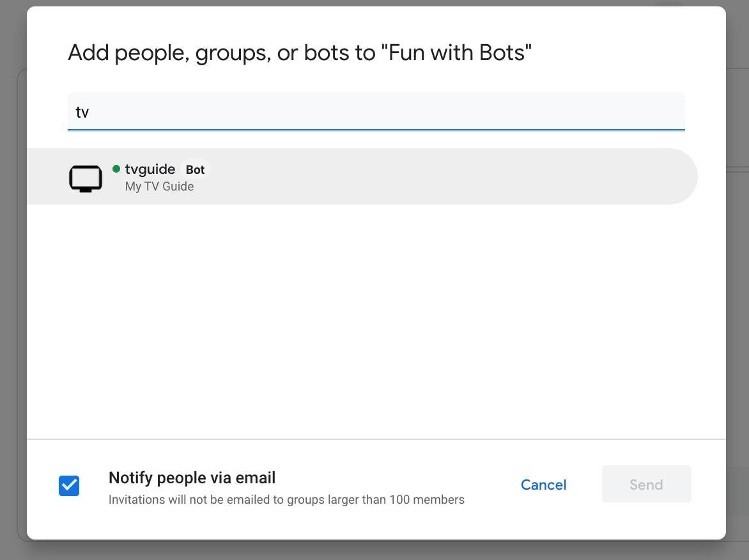
Task: Focus the search field containing "tv"
Action: 376,112
